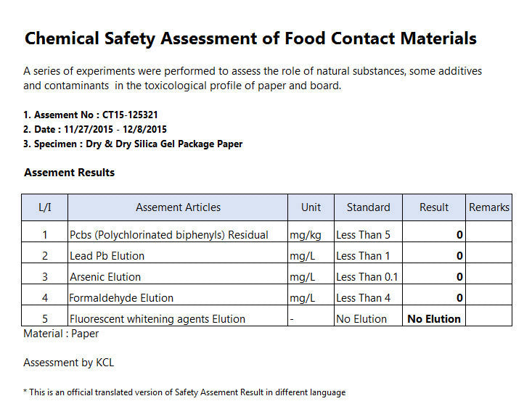Select the 'Standard' column header

click(368, 207)
